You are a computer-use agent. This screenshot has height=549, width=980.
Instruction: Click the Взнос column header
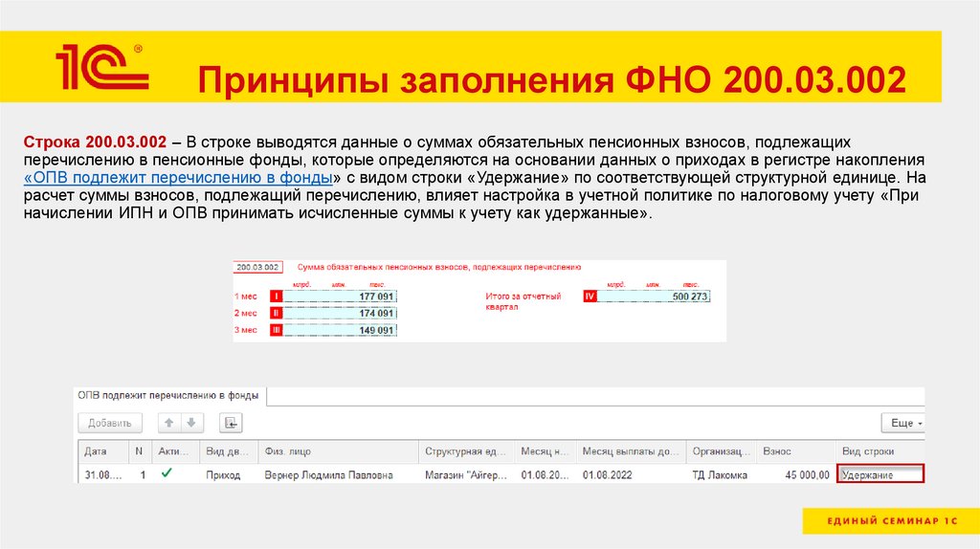click(795, 450)
